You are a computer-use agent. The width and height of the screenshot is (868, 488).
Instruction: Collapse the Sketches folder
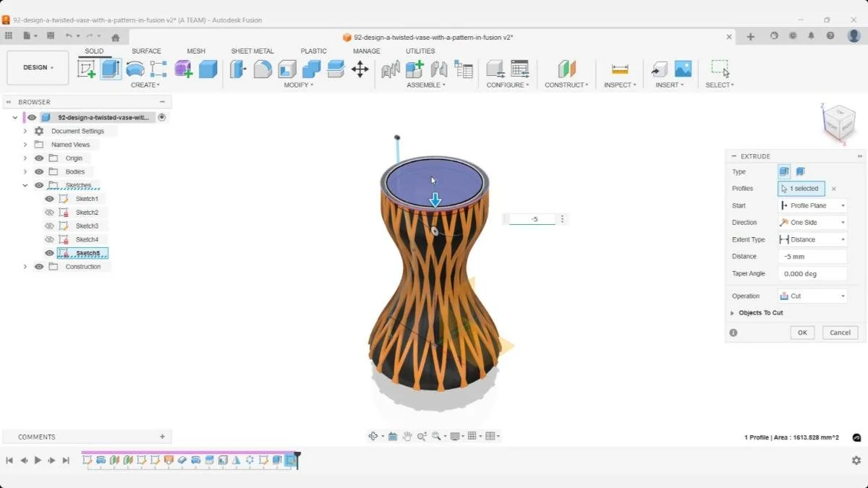(x=25, y=185)
